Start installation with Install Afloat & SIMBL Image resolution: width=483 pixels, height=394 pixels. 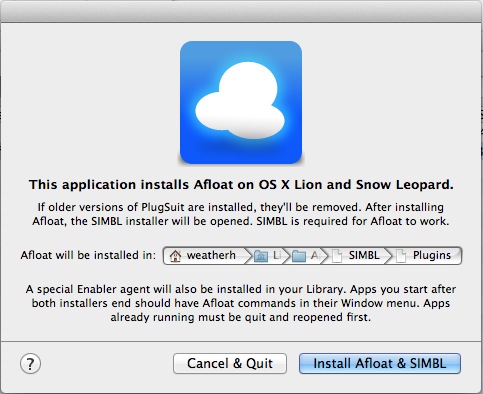pyautogui.click(x=380, y=363)
